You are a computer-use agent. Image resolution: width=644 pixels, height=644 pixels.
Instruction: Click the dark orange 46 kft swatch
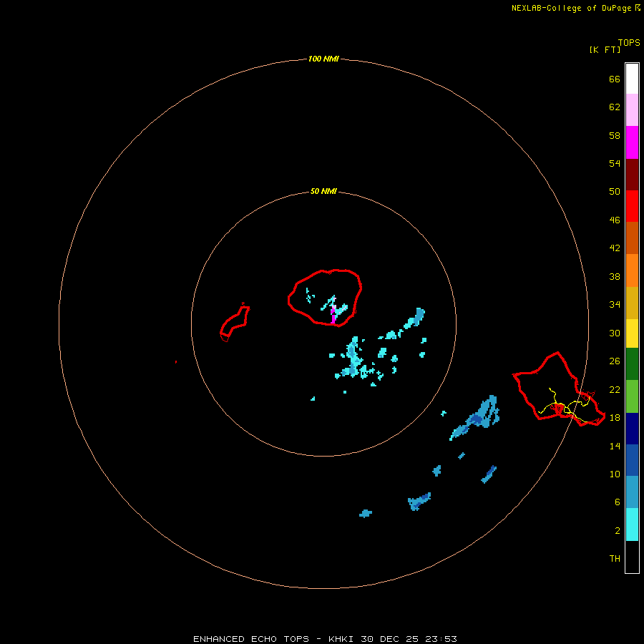[632, 238]
